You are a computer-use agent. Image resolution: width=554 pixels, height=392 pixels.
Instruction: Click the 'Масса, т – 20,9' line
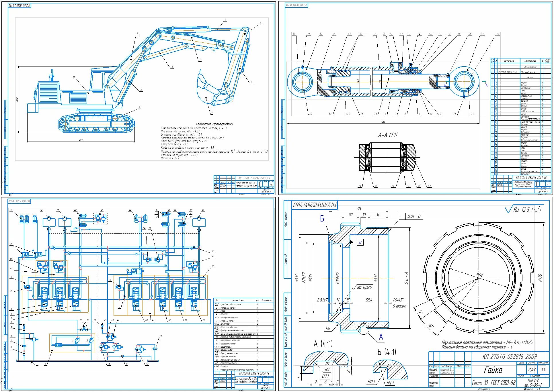coord(170,158)
